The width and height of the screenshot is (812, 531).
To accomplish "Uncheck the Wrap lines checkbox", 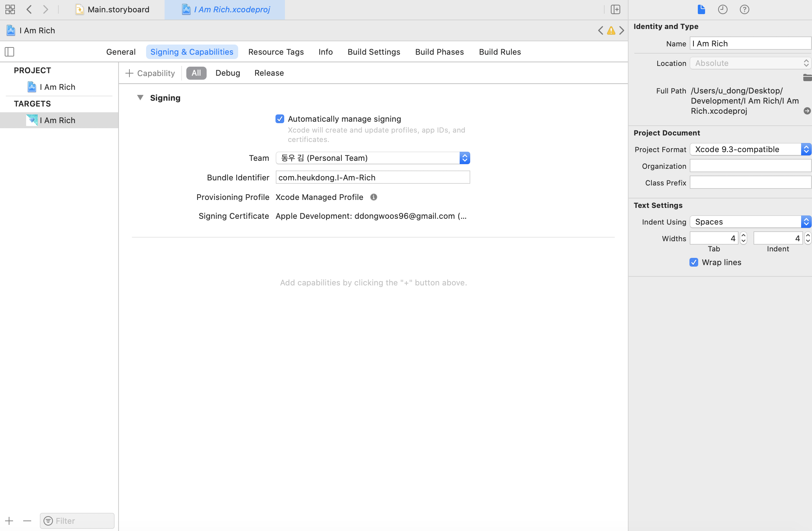I will click(x=694, y=262).
